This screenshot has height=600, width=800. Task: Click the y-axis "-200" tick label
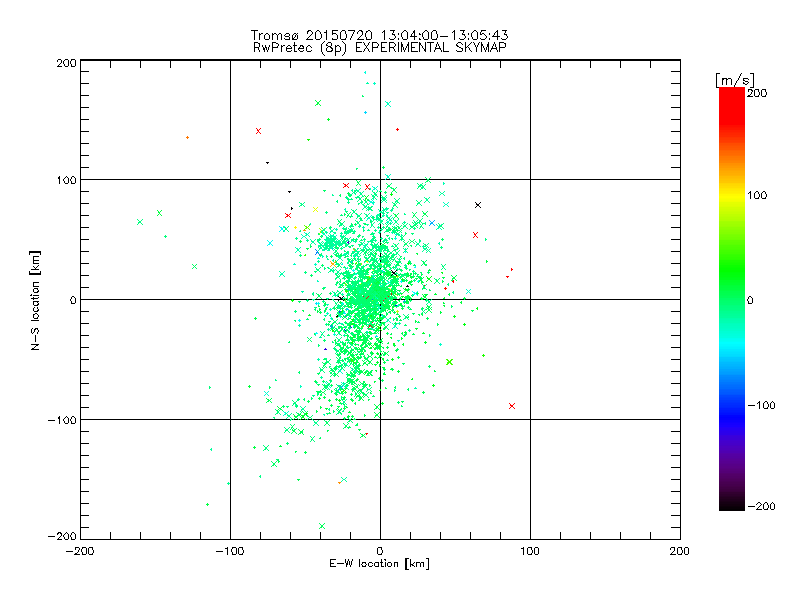[62, 537]
